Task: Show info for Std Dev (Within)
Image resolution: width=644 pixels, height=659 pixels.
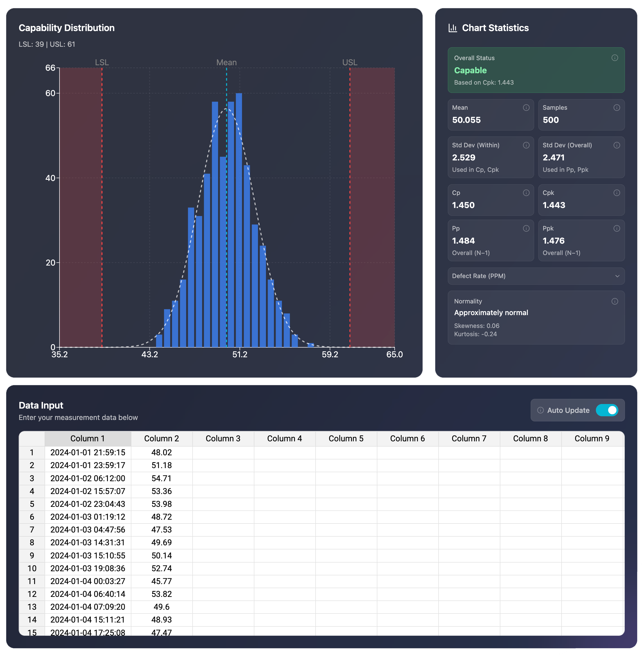Action: pos(526,145)
